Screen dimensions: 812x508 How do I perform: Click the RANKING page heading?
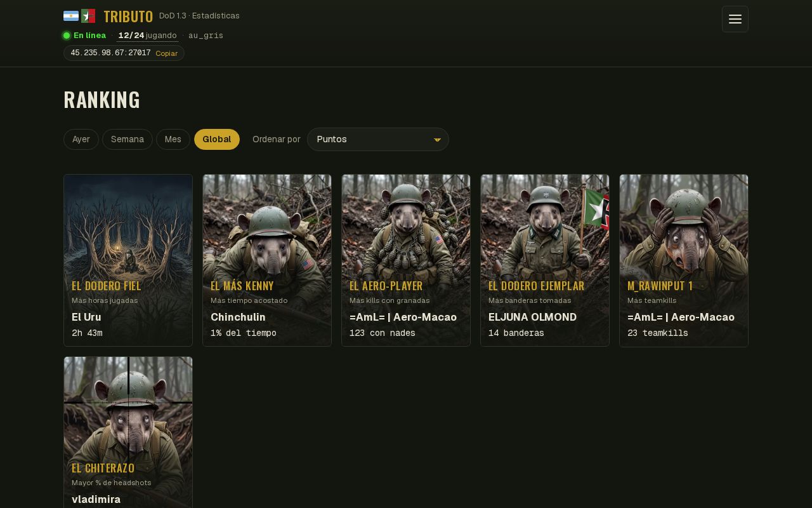point(101,100)
